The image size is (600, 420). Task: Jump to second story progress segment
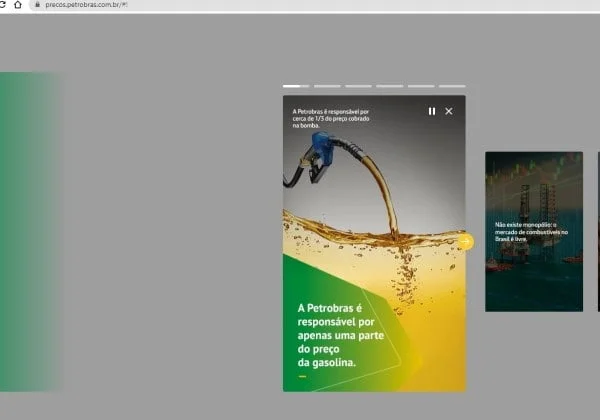(x=327, y=86)
